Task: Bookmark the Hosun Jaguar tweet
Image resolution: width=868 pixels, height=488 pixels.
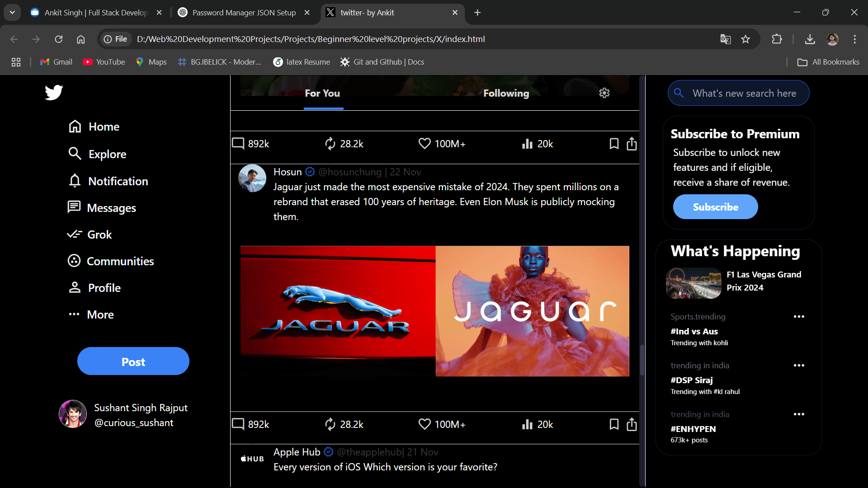Action: [x=614, y=424]
